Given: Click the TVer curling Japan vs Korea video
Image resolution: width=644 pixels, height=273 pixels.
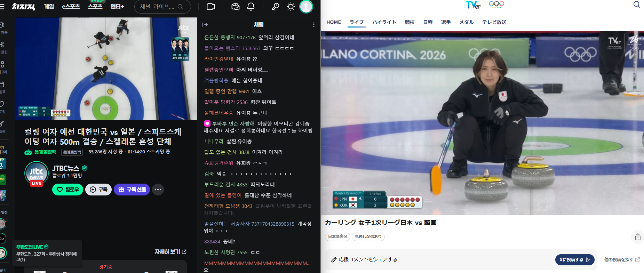Looking at the screenshot, I should [x=482, y=123].
